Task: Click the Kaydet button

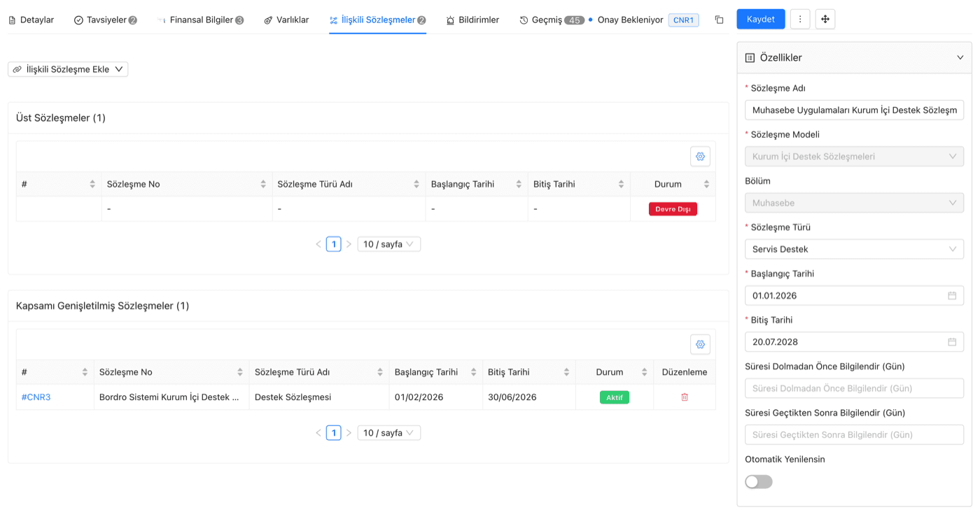Action: coord(761,19)
